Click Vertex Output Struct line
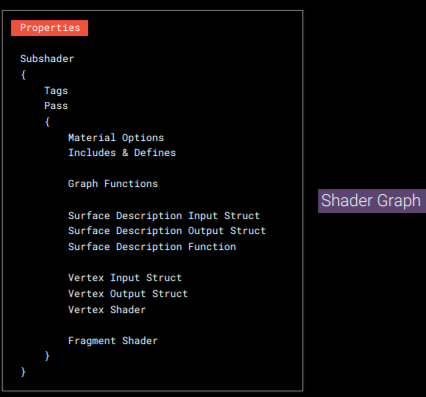 point(128,294)
